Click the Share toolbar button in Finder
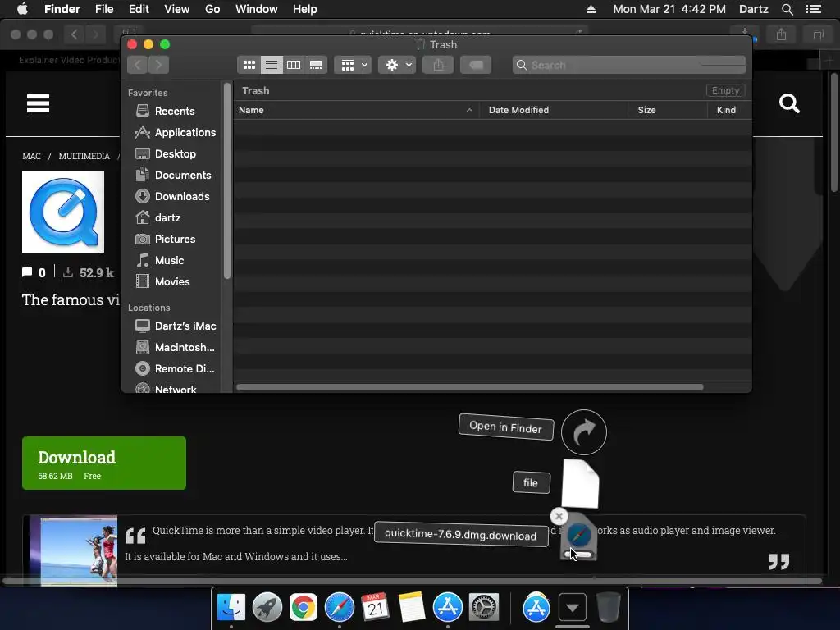The width and height of the screenshot is (840, 630). 438,65
